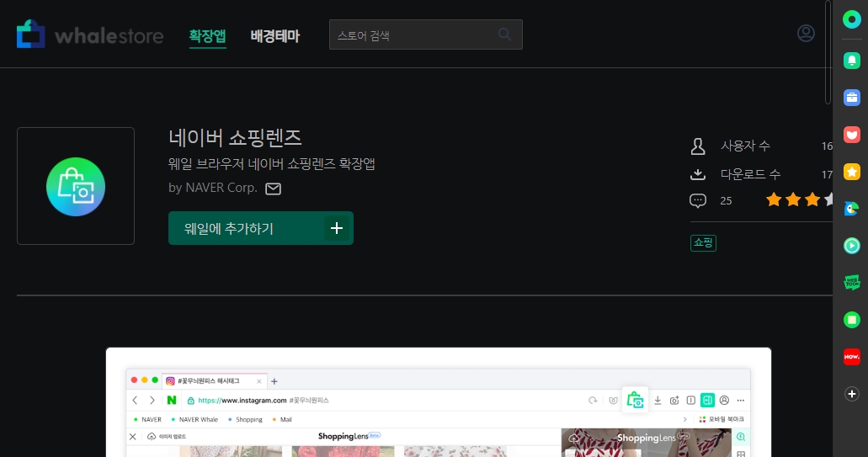Add a new sidebar app with plus
The width and height of the screenshot is (868, 457).
(851, 394)
